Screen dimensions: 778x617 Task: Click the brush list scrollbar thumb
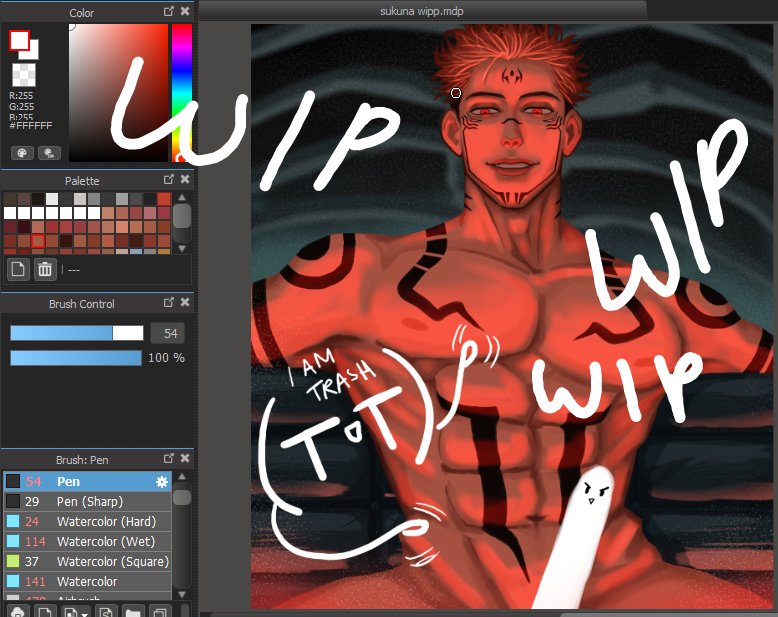click(182, 497)
